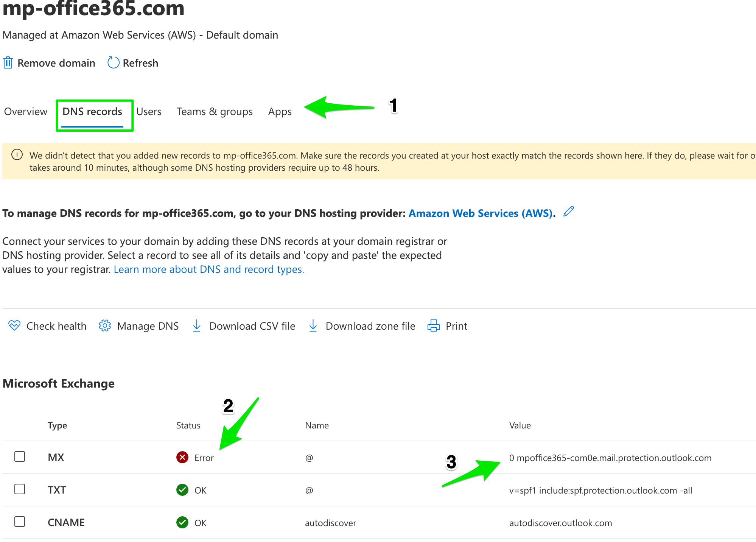Click the Refresh button label

click(140, 63)
